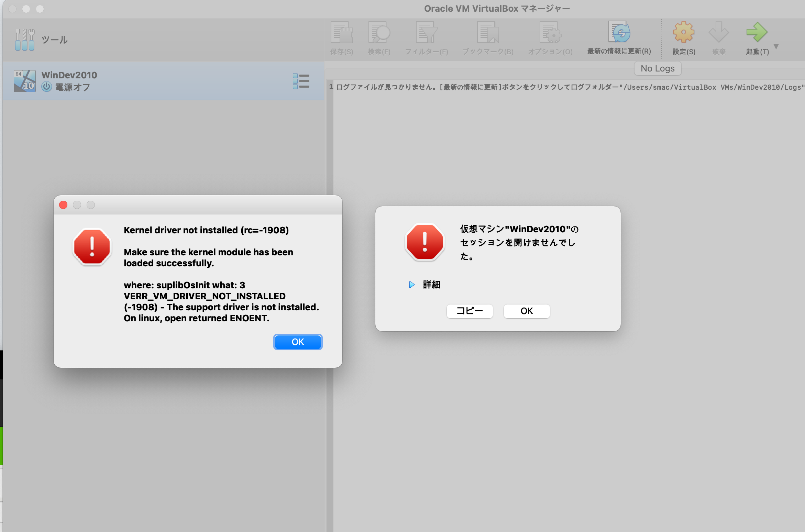Expand the 詳細 details disclosure triangle
The height and width of the screenshot is (532, 805).
[412, 285]
